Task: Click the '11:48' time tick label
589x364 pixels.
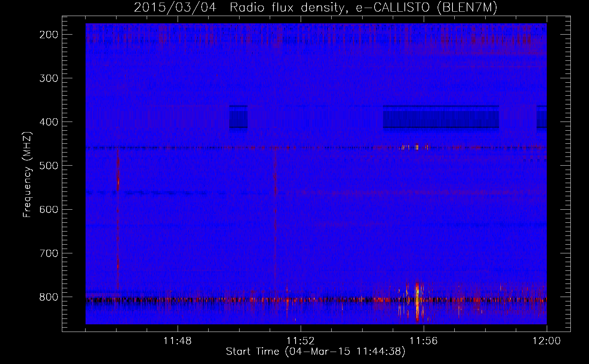Action: click(x=177, y=341)
